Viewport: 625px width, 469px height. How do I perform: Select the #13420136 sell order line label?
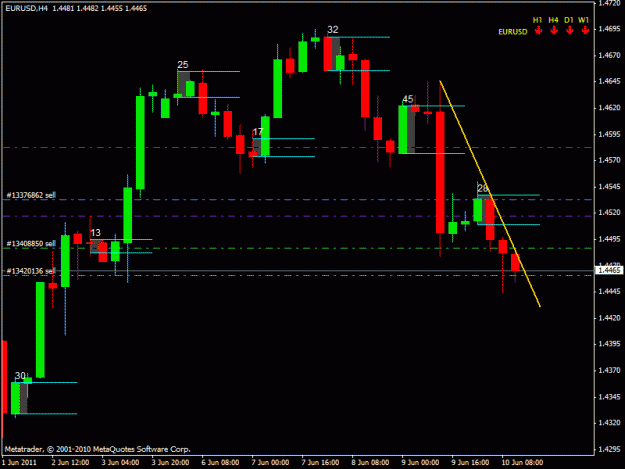pos(31,271)
